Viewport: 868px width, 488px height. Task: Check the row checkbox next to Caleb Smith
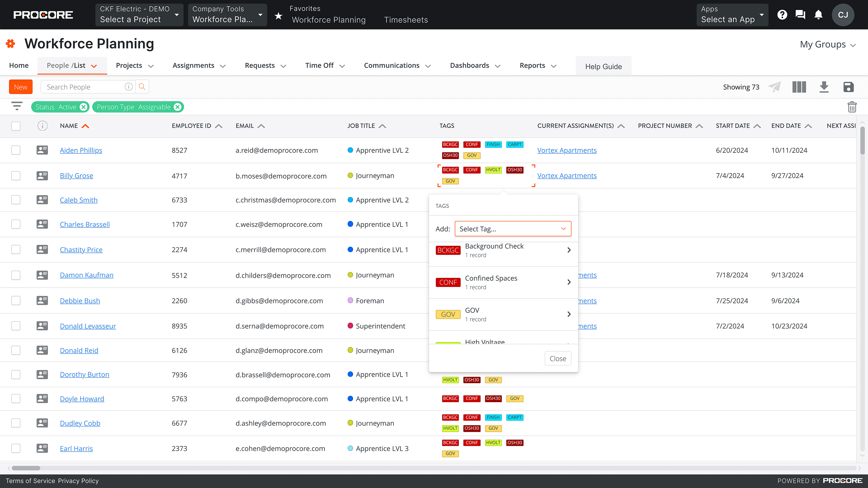[x=16, y=199]
